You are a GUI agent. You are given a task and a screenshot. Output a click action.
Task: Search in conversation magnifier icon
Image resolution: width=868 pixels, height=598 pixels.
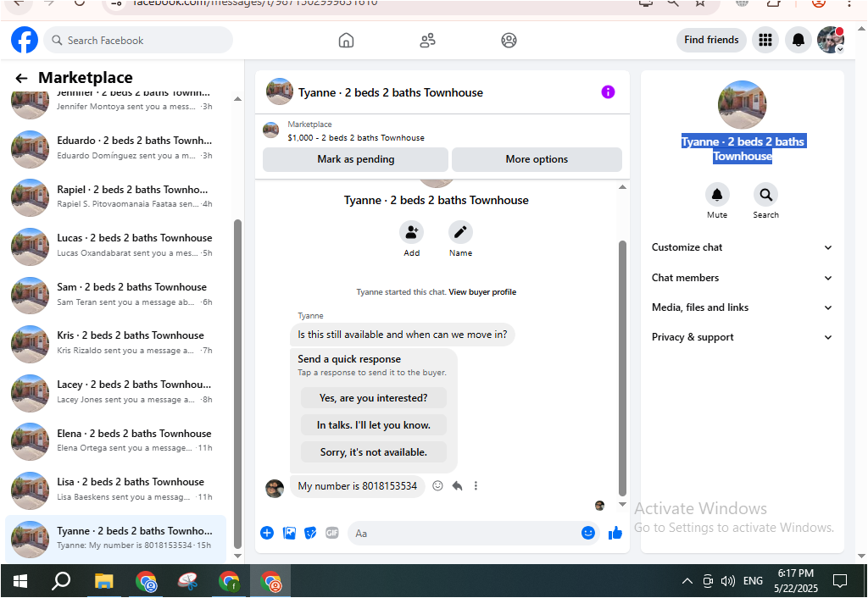(765, 194)
